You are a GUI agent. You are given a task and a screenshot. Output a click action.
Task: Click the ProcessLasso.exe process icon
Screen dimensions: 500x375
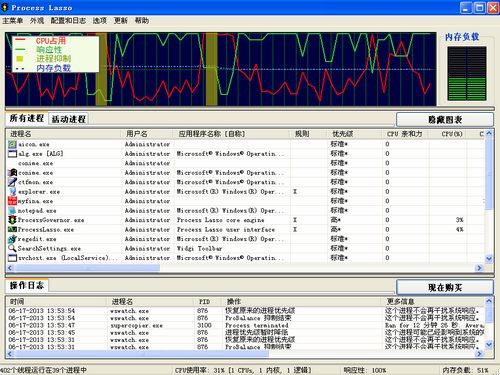12,230
